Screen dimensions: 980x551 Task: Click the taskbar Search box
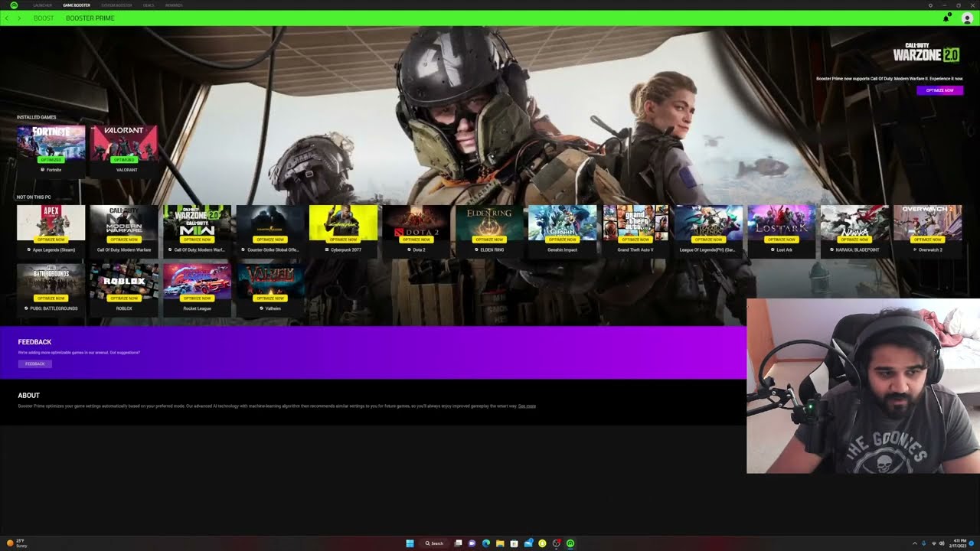(435, 543)
